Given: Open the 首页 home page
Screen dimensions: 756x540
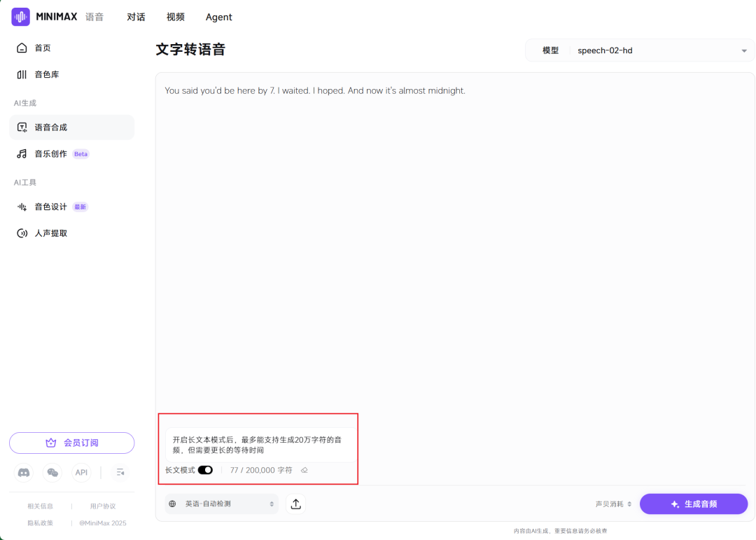Looking at the screenshot, I should pos(42,48).
